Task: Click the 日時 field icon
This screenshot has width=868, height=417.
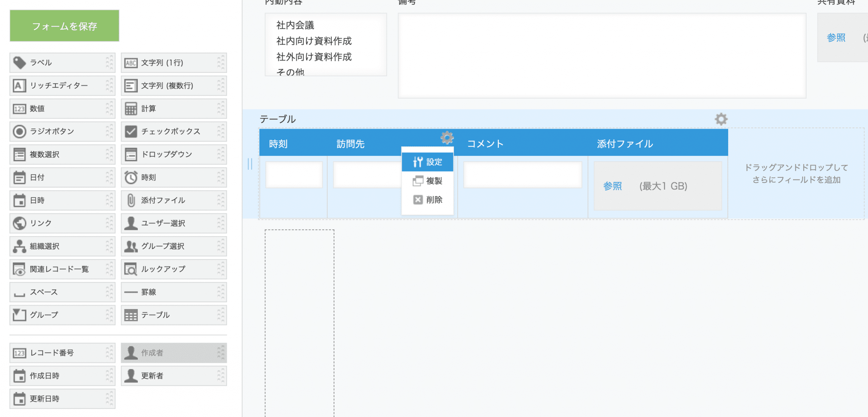Action: coord(19,200)
